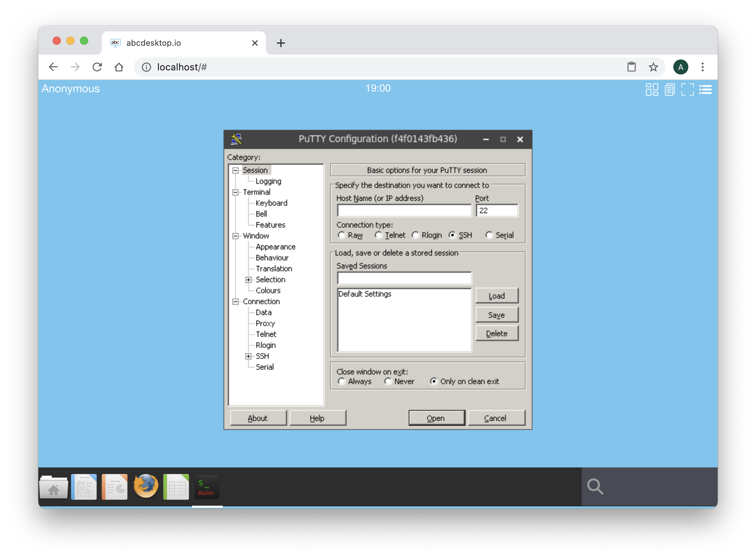
Task: Click the PuTTY configuration icon
Action: (x=237, y=139)
